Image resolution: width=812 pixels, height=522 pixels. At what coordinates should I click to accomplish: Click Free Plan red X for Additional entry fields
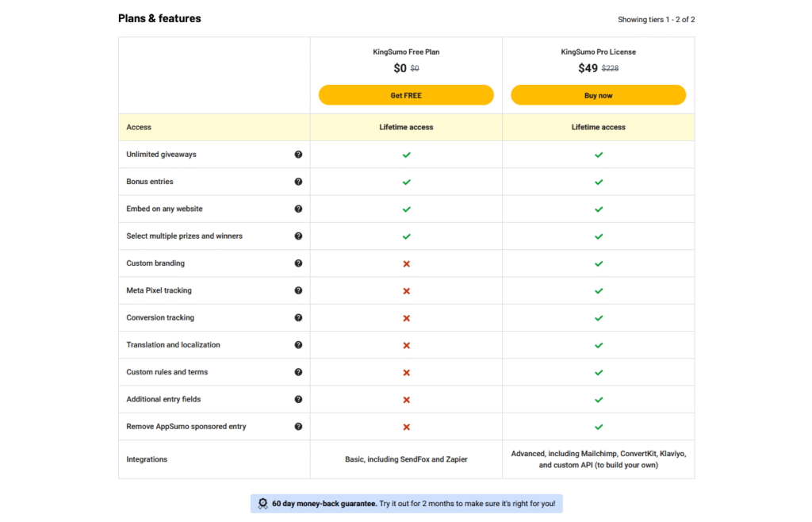(407, 400)
